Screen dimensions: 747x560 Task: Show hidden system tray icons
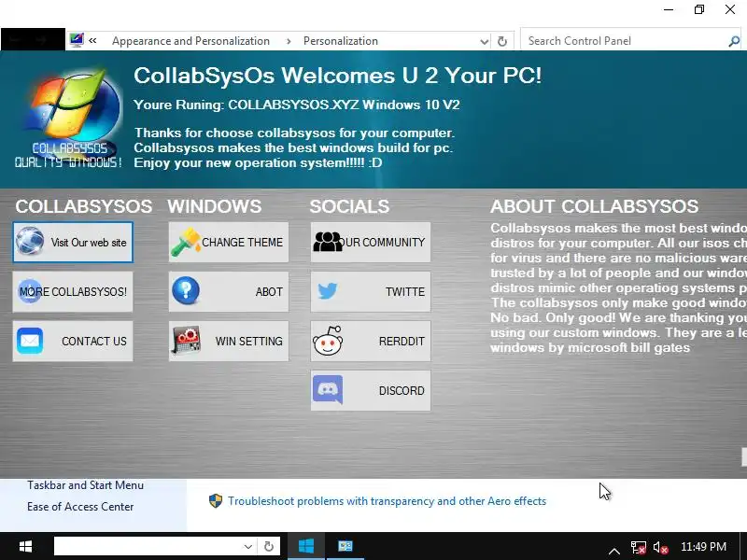(614, 549)
